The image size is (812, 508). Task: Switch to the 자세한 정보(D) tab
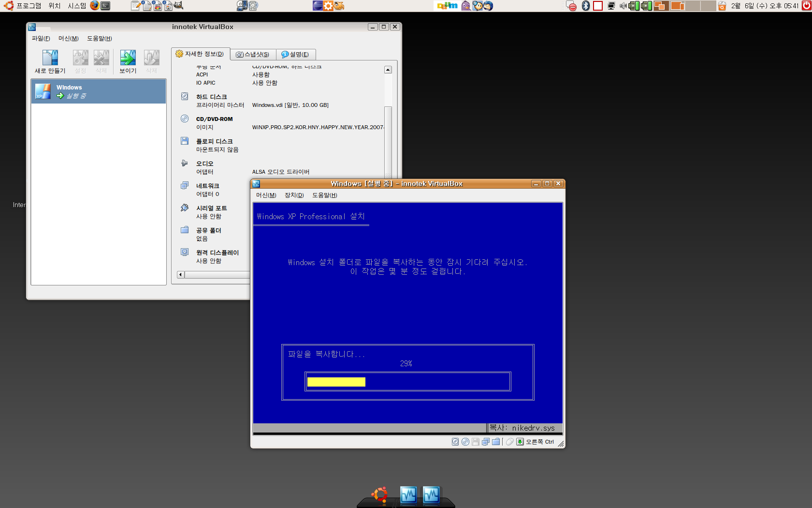tap(200, 54)
